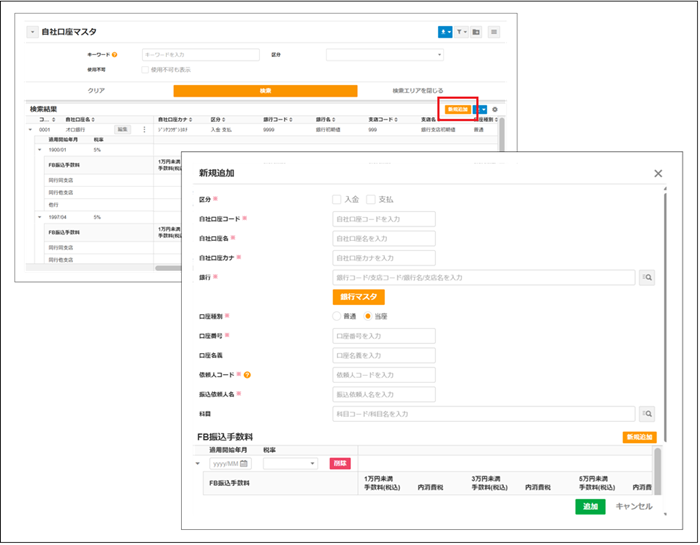Click the search icon beside 銀行 field
This screenshot has width=700, height=545.
click(x=647, y=278)
